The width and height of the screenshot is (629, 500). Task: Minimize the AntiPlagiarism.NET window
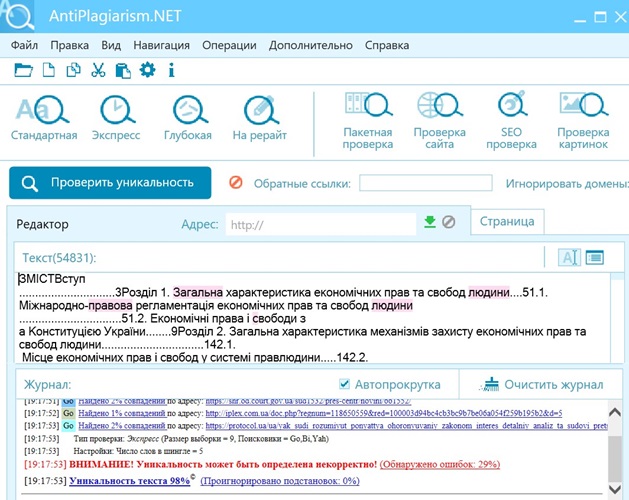[x=580, y=18]
